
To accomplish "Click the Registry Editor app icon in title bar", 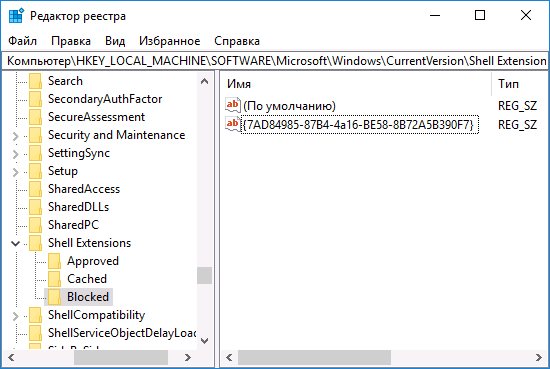I will point(16,16).
